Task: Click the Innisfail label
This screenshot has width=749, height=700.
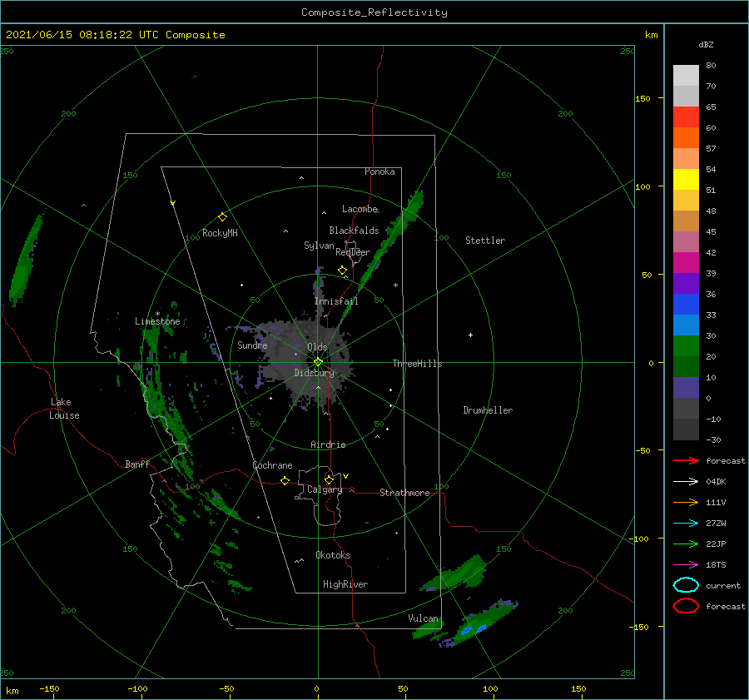Action: [336, 301]
